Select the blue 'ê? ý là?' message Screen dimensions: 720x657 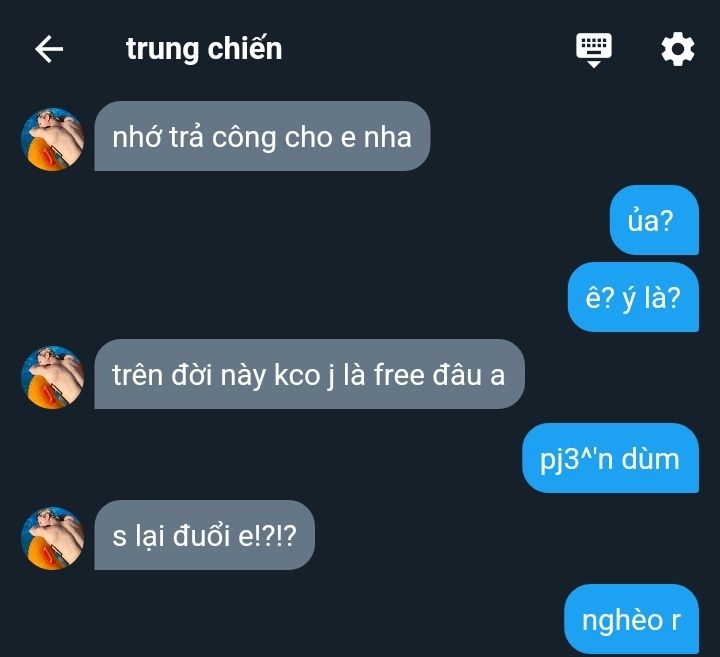click(634, 297)
